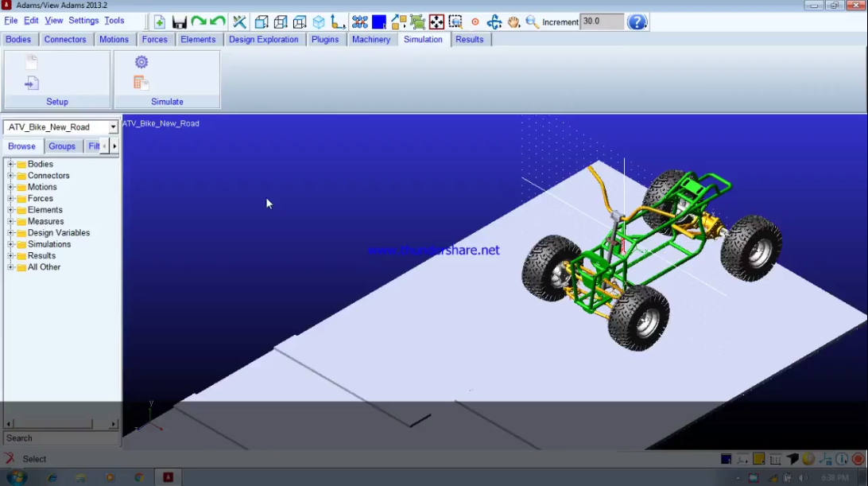Select the Browse tab in the model browser
This screenshot has height=486, width=868.
21,146
